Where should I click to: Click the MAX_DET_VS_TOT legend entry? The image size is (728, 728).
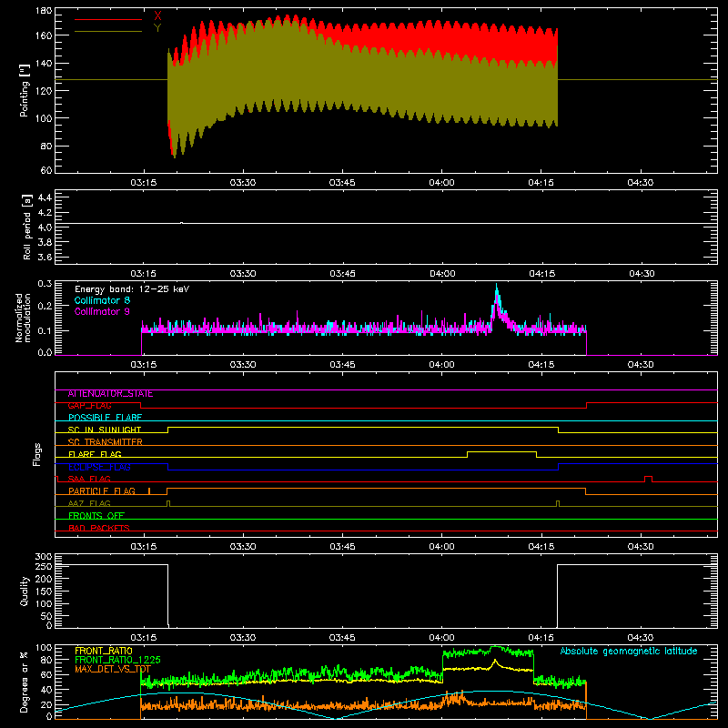point(113,669)
